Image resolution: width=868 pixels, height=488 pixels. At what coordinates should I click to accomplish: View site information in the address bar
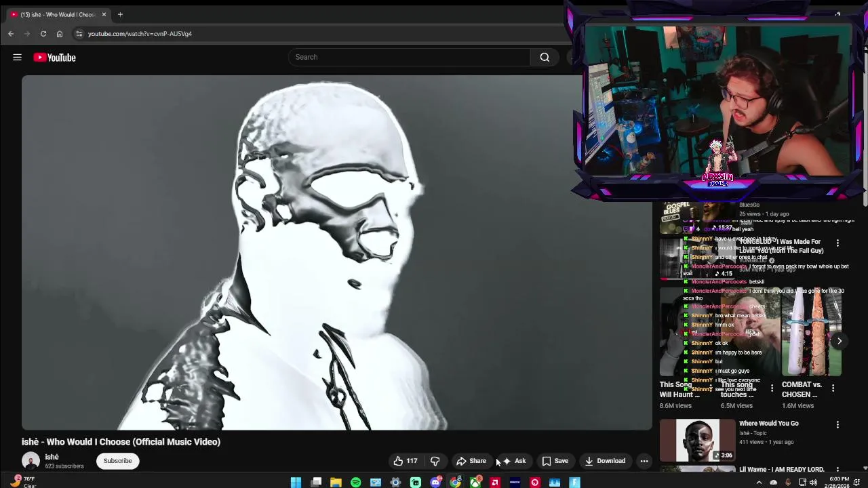(x=79, y=33)
